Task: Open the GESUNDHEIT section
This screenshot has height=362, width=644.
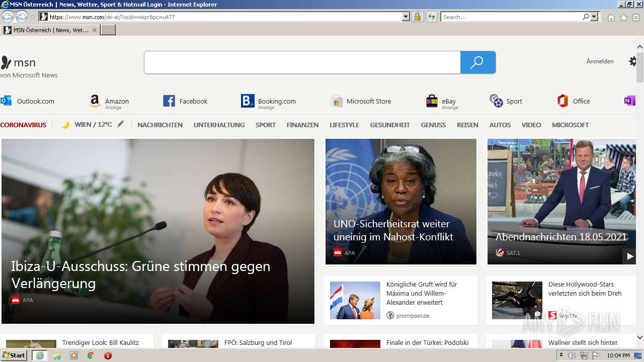Action: point(390,125)
